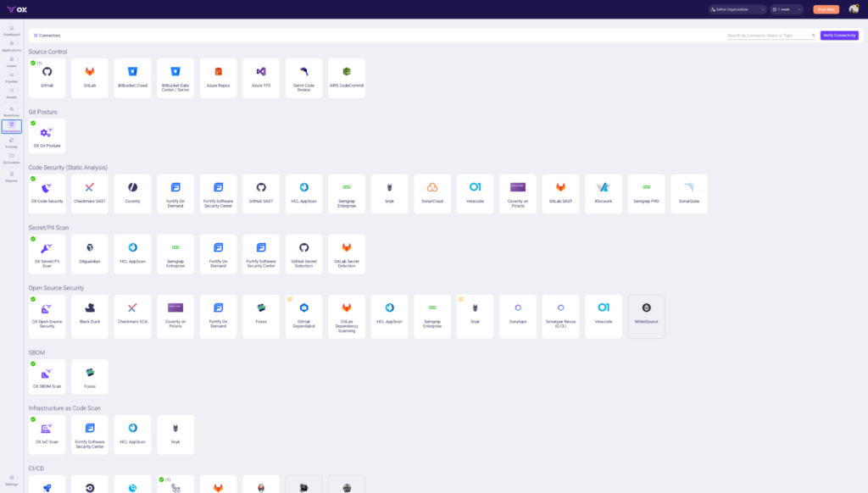
Task: Click the Scan Now button
Action: point(826,9)
